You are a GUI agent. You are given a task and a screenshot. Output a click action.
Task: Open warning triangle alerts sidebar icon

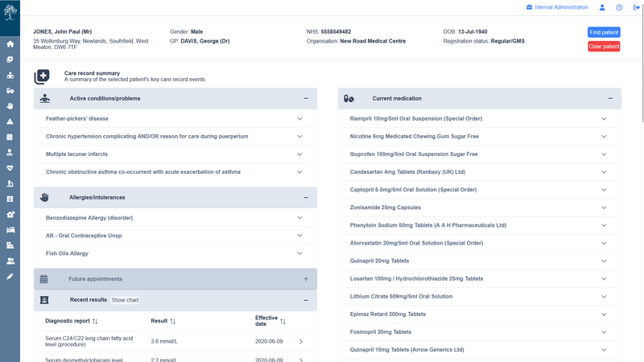(10, 121)
